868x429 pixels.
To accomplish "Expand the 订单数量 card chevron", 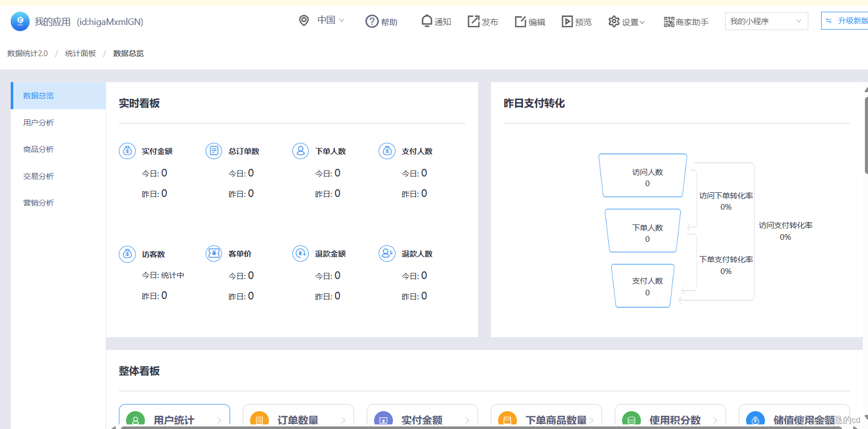I will pyautogui.click(x=343, y=420).
